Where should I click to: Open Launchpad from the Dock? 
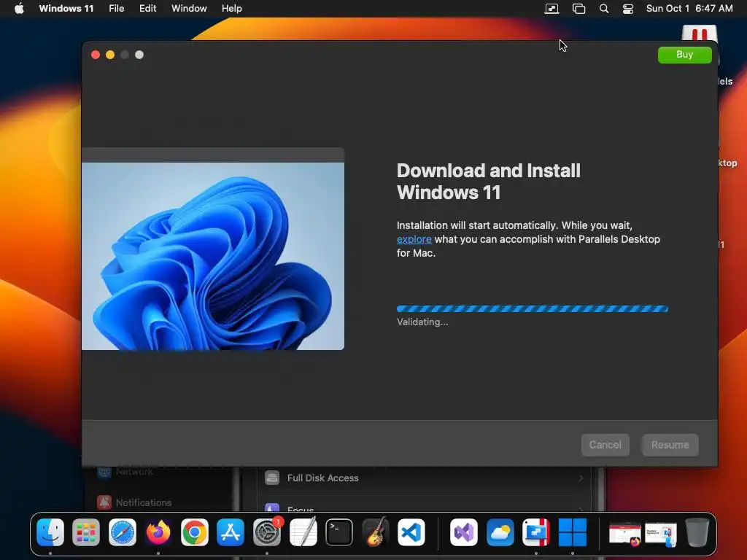86,532
